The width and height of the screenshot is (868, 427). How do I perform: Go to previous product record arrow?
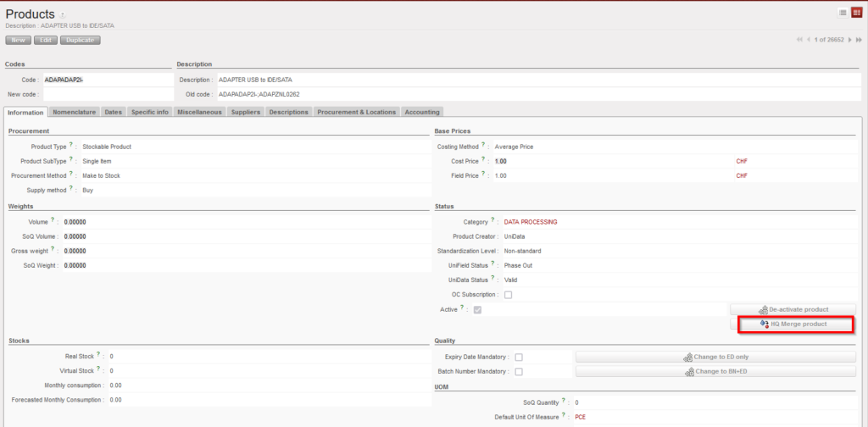809,40
